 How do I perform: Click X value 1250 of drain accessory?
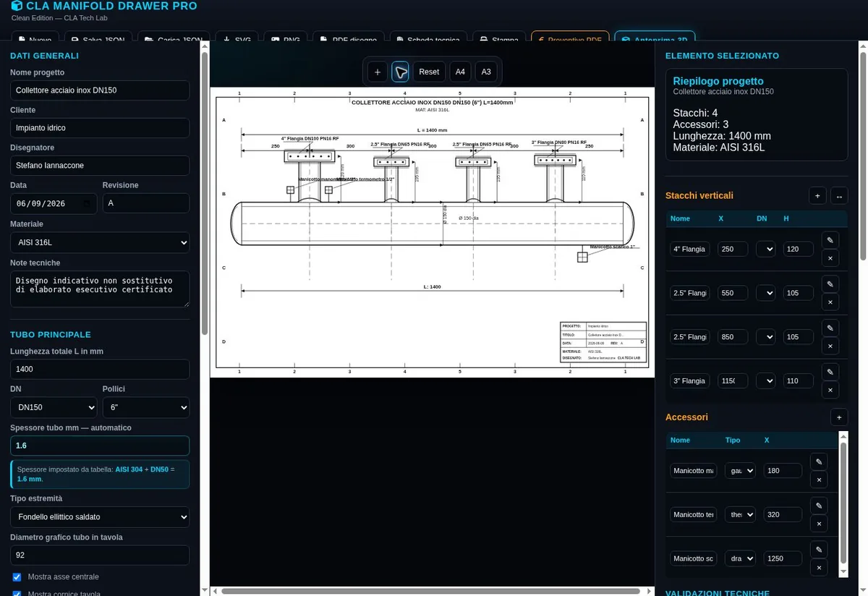(783, 558)
